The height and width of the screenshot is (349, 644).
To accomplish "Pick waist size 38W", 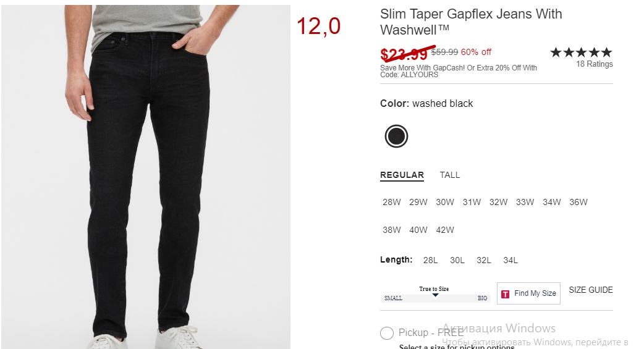I will click(x=391, y=230).
